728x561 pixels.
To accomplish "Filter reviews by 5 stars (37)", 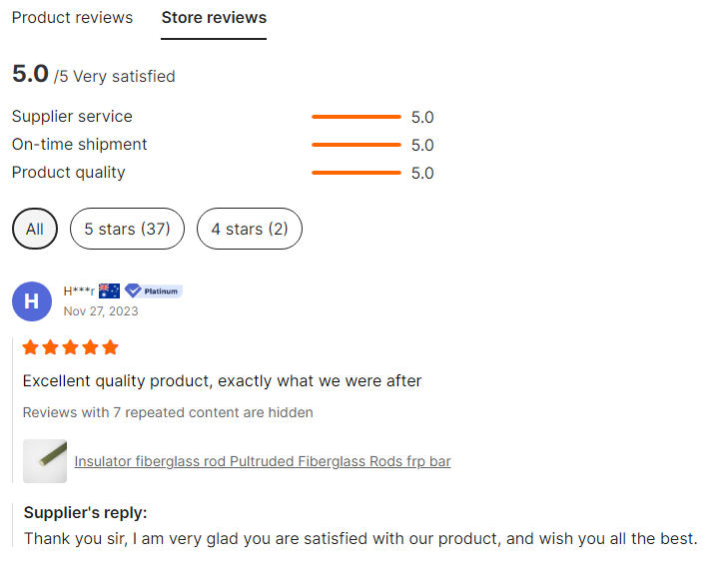I will click(x=127, y=229).
